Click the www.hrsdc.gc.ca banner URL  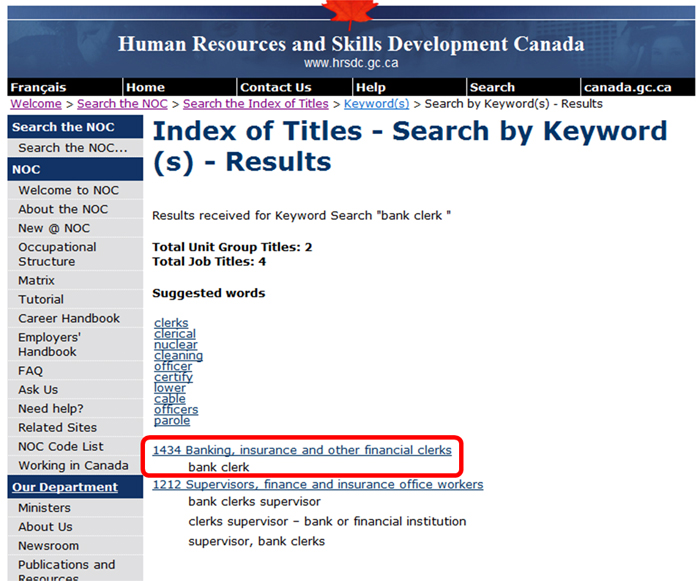point(351,63)
